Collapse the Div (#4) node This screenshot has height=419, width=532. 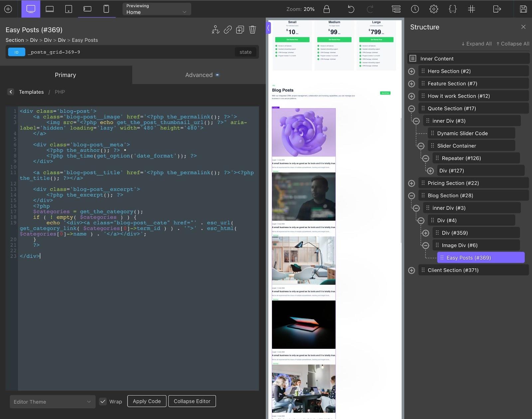click(421, 220)
